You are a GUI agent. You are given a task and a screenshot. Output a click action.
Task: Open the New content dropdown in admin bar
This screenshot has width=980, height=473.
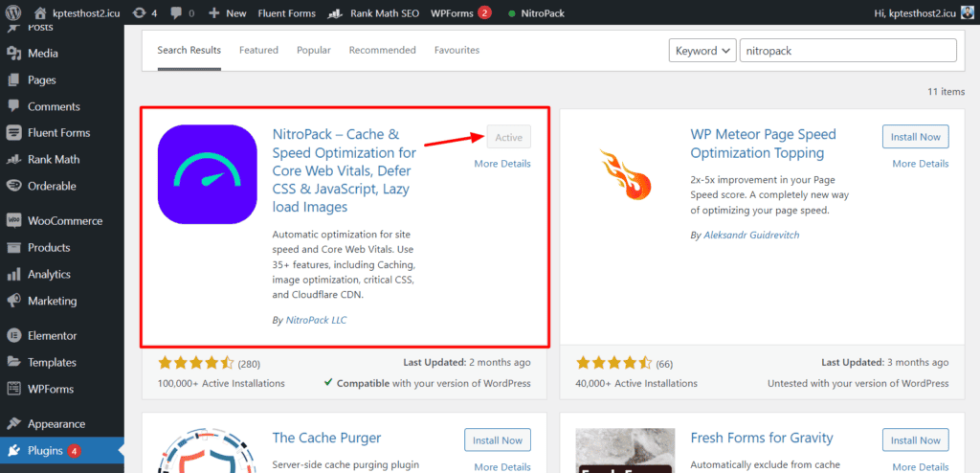click(x=227, y=13)
